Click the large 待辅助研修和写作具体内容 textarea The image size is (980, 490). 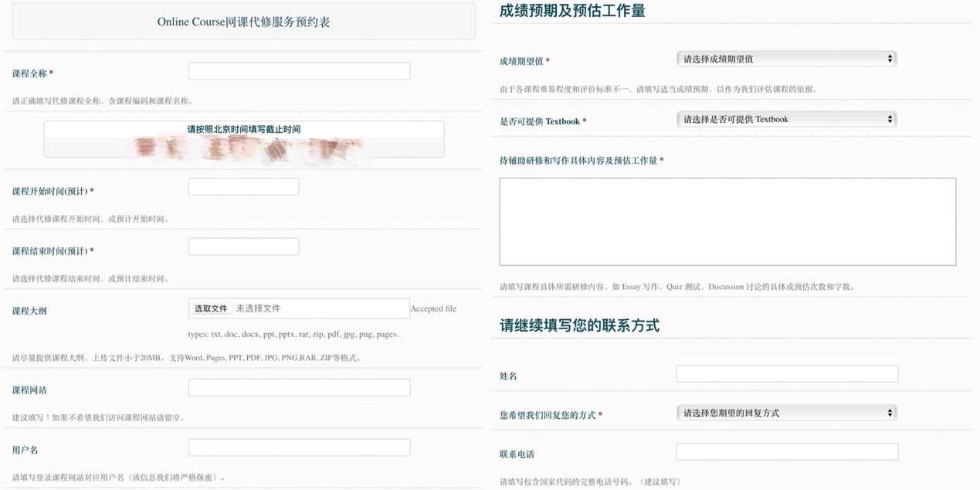pyautogui.click(x=727, y=220)
